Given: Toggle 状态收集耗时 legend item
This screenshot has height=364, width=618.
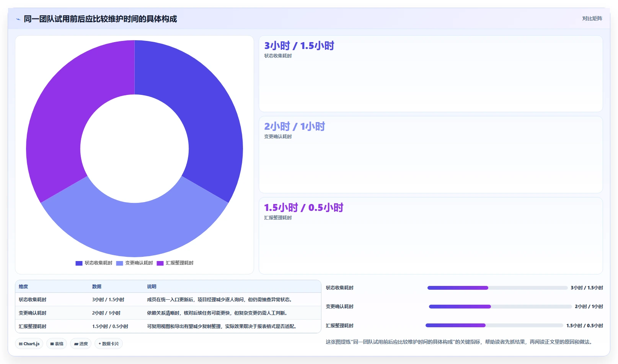Looking at the screenshot, I should (x=94, y=263).
